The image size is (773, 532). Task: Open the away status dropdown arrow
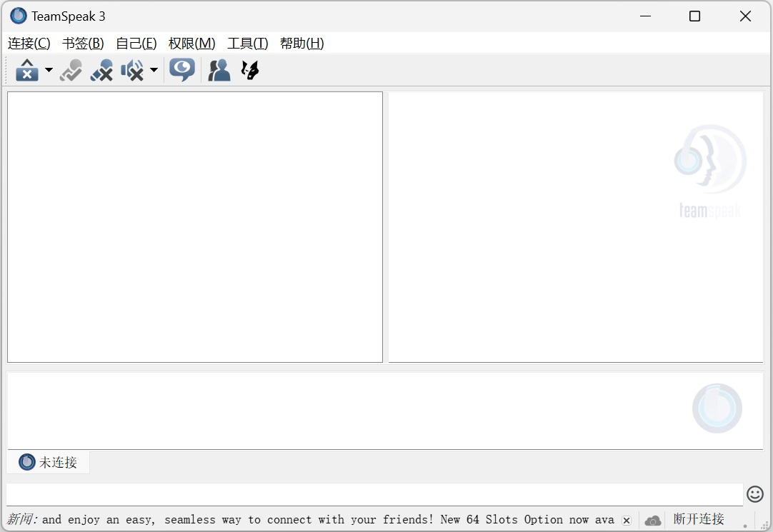(x=49, y=70)
